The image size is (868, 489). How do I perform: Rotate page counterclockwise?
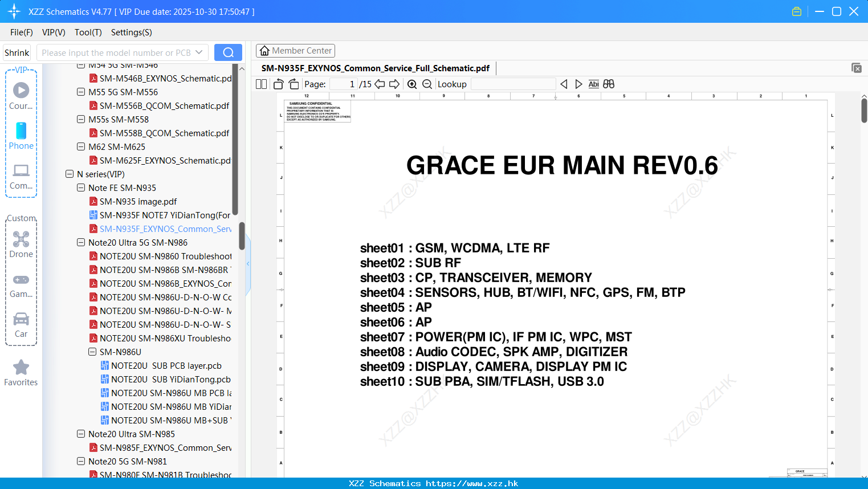point(278,84)
